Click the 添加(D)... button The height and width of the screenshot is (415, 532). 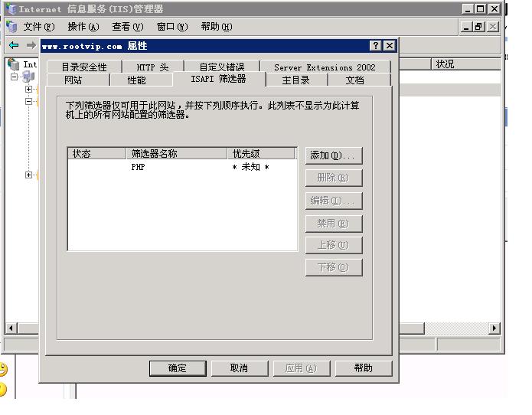tap(334, 155)
